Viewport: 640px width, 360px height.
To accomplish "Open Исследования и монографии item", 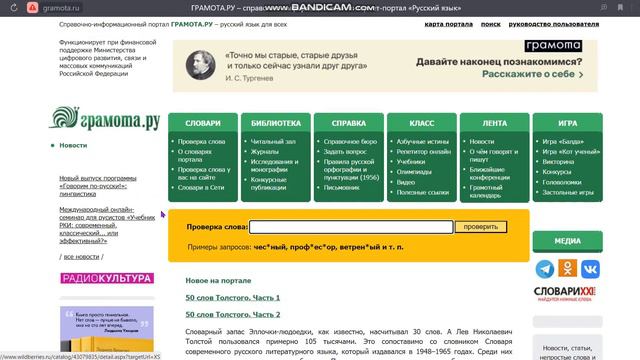I will [x=274, y=166].
